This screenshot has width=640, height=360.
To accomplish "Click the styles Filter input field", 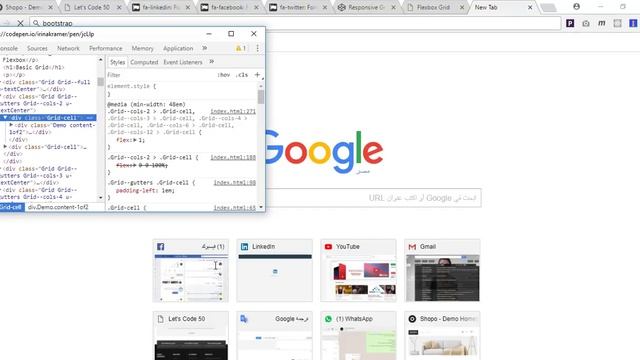I will (159, 75).
